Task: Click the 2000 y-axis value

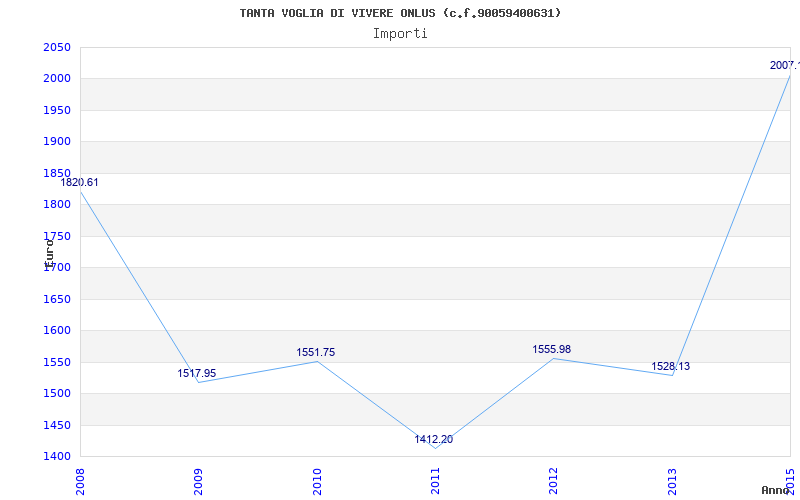Action: coord(57,79)
